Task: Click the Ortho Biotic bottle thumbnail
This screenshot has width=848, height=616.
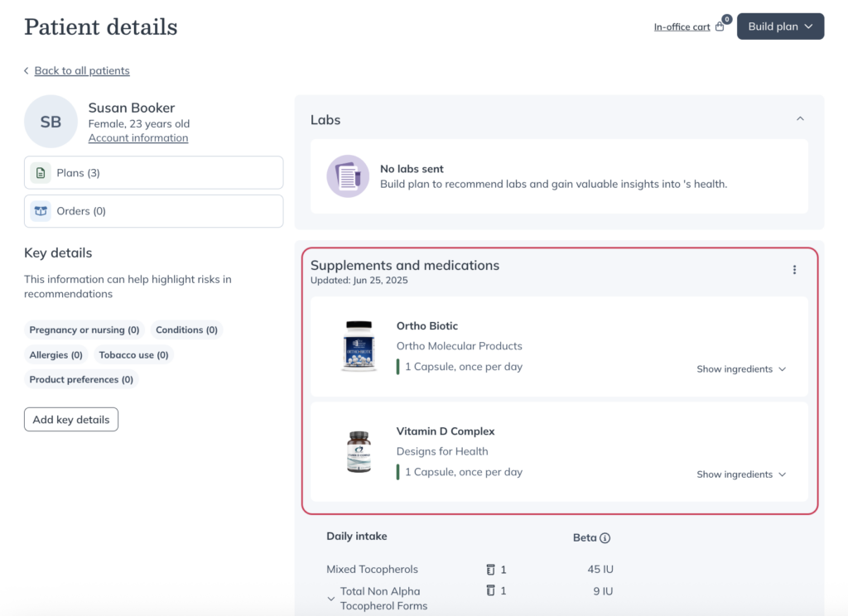Action: click(359, 346)
